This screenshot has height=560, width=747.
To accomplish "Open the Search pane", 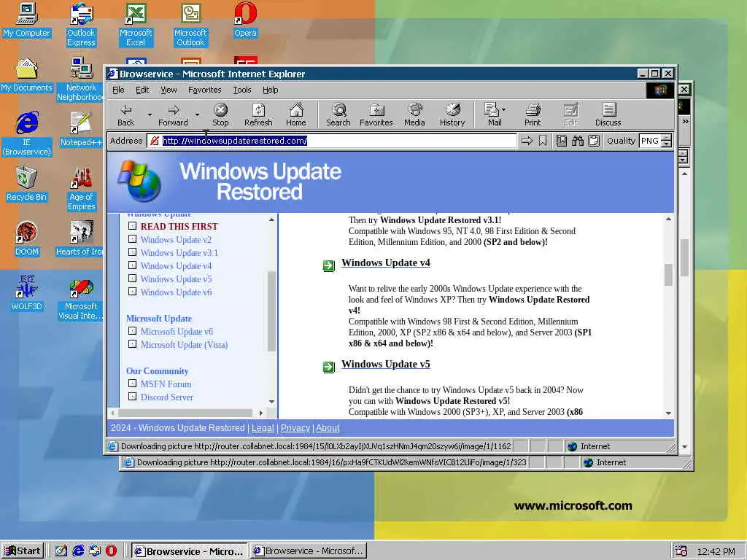I will 338,115.
